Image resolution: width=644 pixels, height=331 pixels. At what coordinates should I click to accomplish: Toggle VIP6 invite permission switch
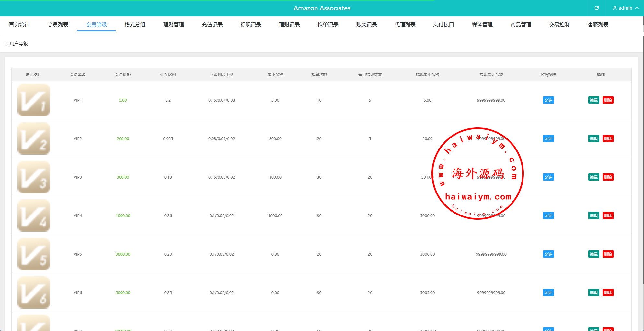tap(548, 293)
